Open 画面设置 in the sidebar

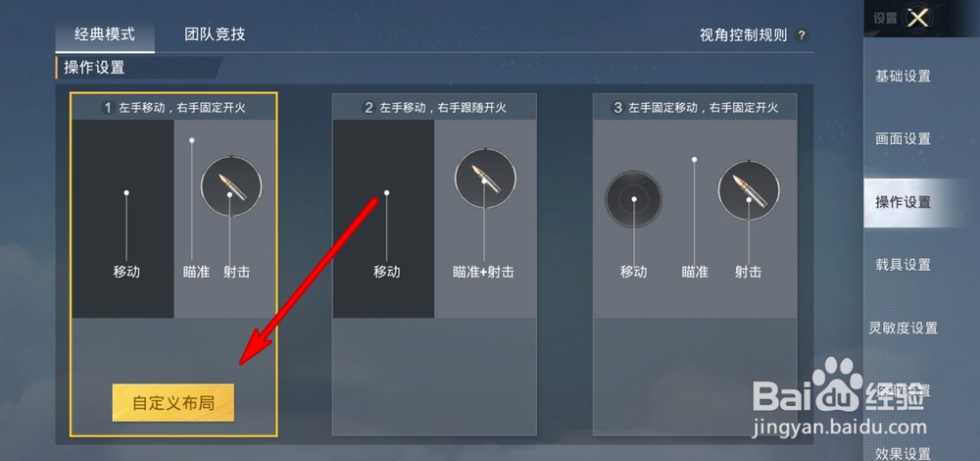click(x=904, y=139)
